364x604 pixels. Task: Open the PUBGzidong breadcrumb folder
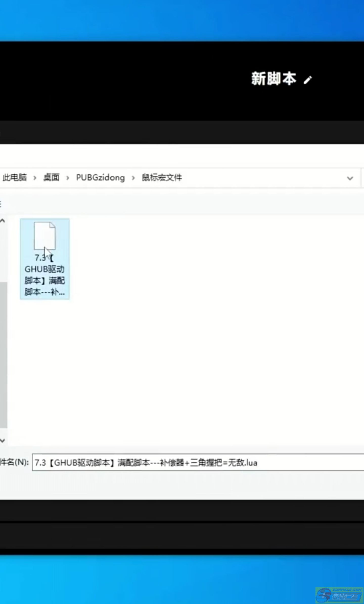[100, 178]
